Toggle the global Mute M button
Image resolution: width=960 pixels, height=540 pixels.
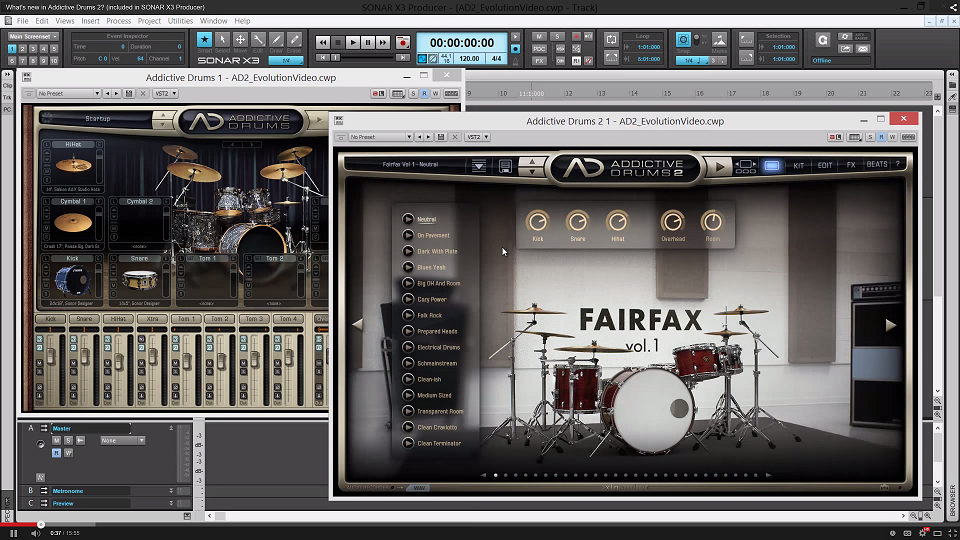[x=539, y=37]
